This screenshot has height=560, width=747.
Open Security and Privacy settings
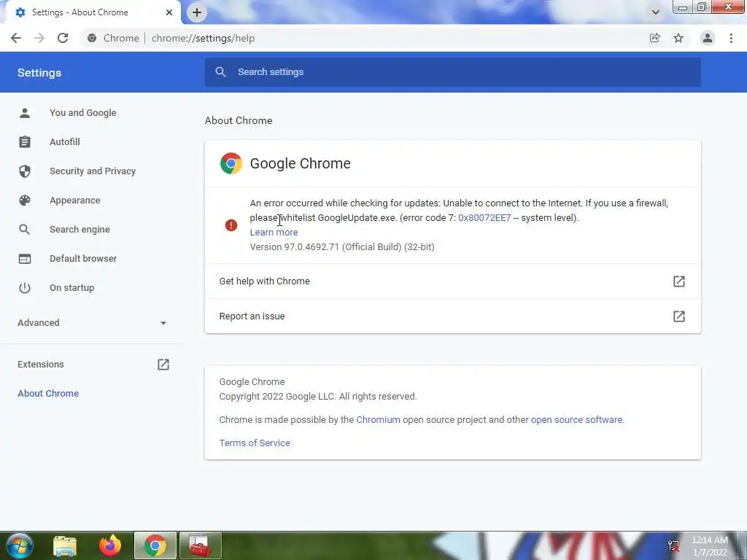[x=93, y=171]
